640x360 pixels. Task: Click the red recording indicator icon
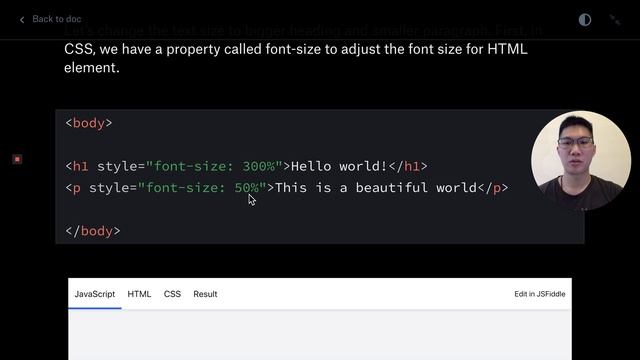(17, 159)
